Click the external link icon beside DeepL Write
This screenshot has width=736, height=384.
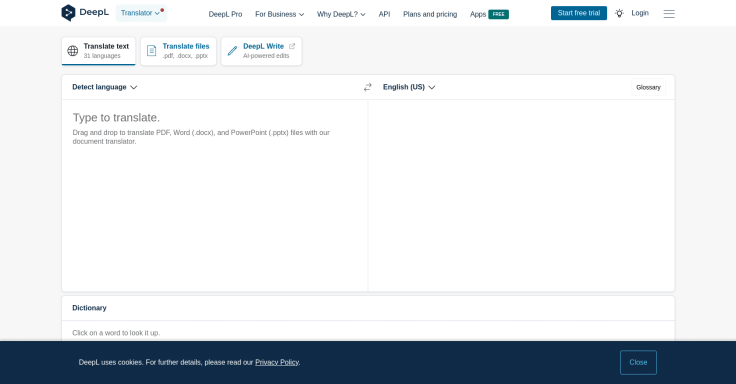[292, 46]
